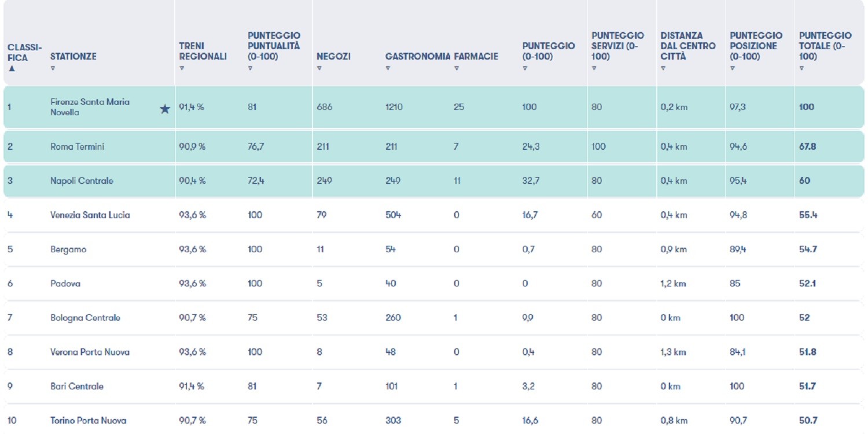Select the Venezia Santa Lucia station name
Viewport: 868px width, 434px height.
tap(90, 215)
